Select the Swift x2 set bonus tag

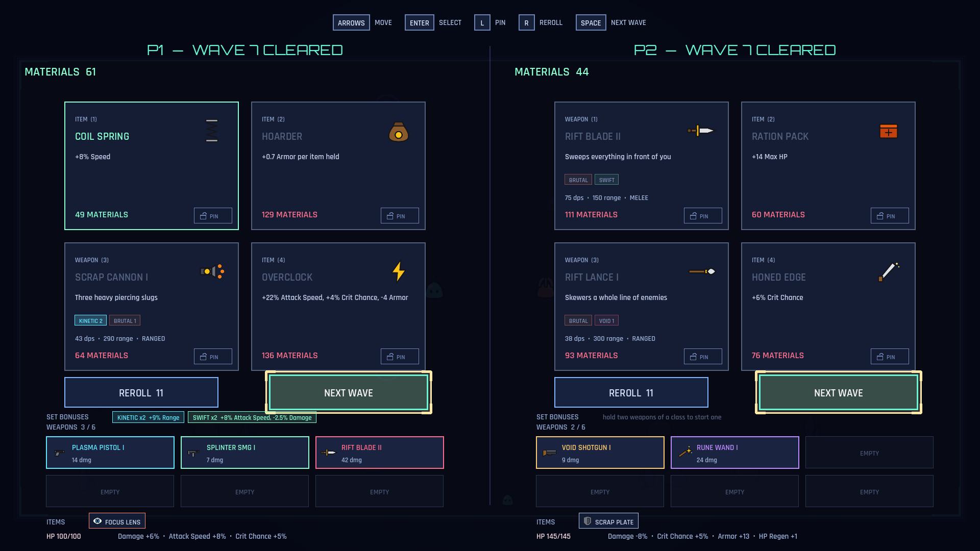click(252, 417)
